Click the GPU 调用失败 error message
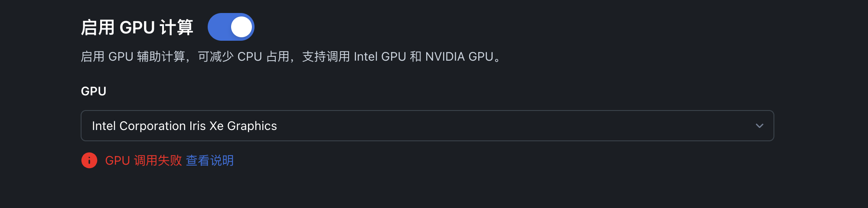The image size is (868, 208). pos(144,160)
